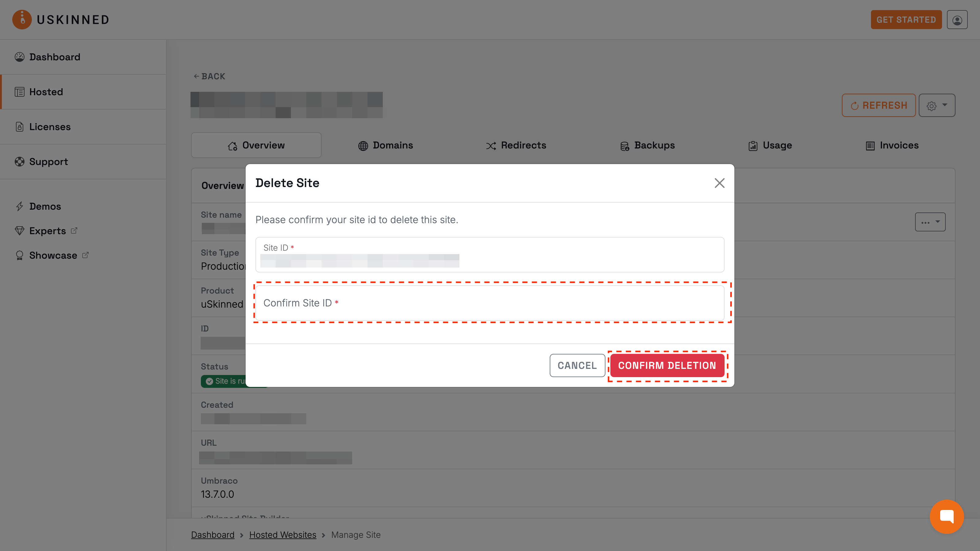Click the Experts icon in sidebar
This screenshot has width=980, height=551.
(20, 231)
